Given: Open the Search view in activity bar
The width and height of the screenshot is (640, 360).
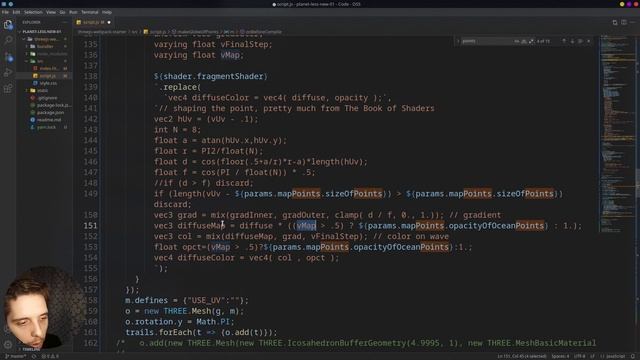Looking at the screenshot, I should click(x=8, y=40).
